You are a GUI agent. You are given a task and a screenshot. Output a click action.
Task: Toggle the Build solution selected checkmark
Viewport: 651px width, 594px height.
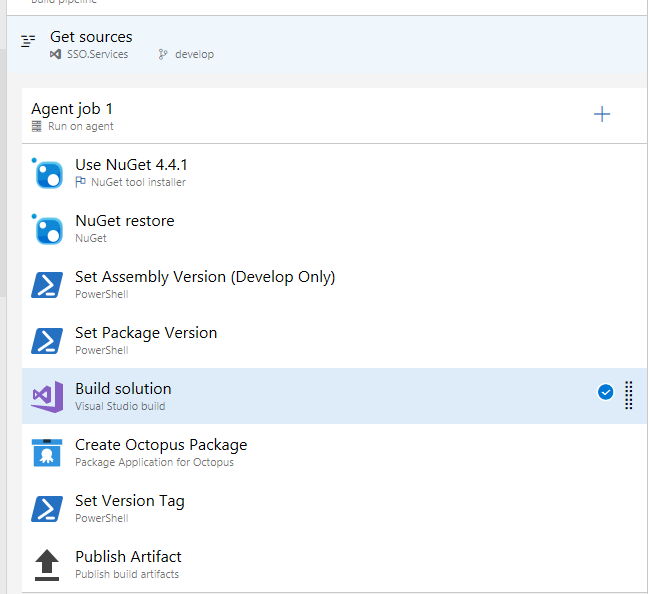(605, 393)
